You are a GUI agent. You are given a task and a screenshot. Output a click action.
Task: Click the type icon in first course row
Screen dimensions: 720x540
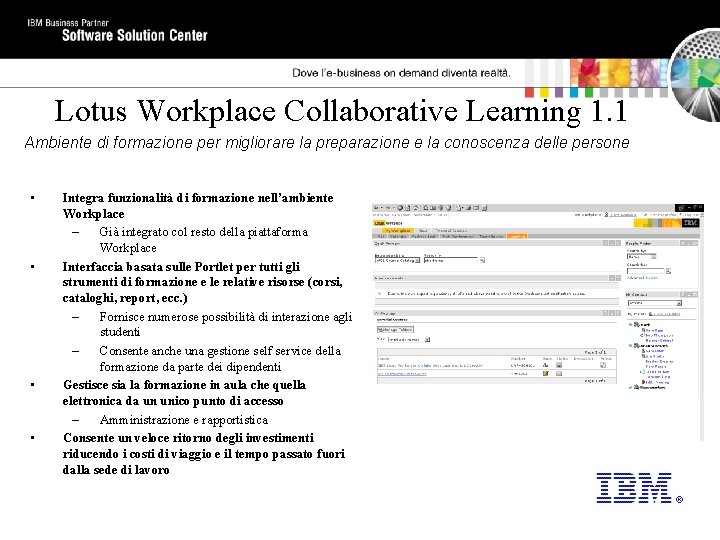[x=546, y=365]
